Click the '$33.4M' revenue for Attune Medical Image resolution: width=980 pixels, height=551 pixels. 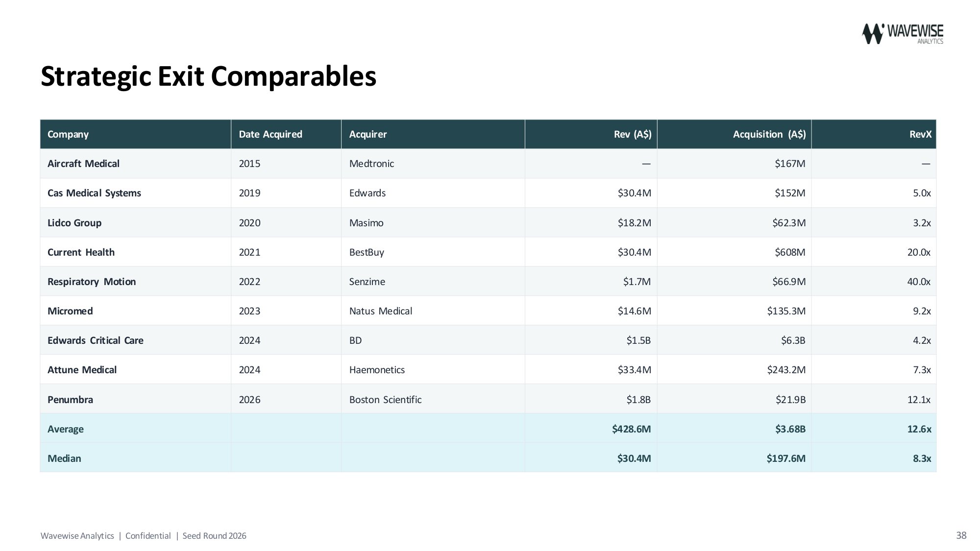pos(634,370)
